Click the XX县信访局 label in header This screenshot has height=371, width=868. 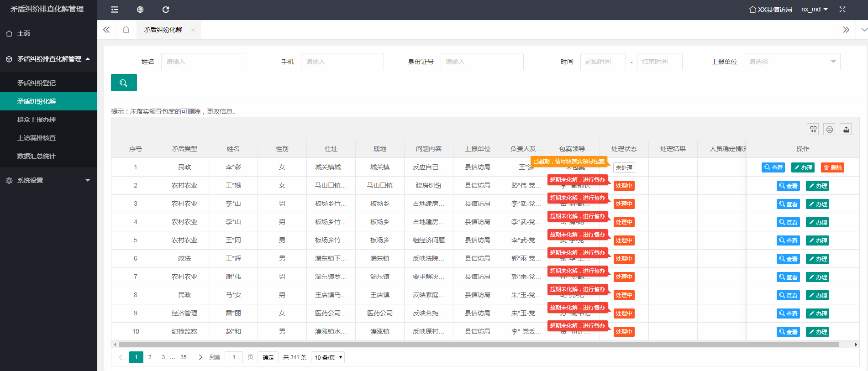pos(771,10)
